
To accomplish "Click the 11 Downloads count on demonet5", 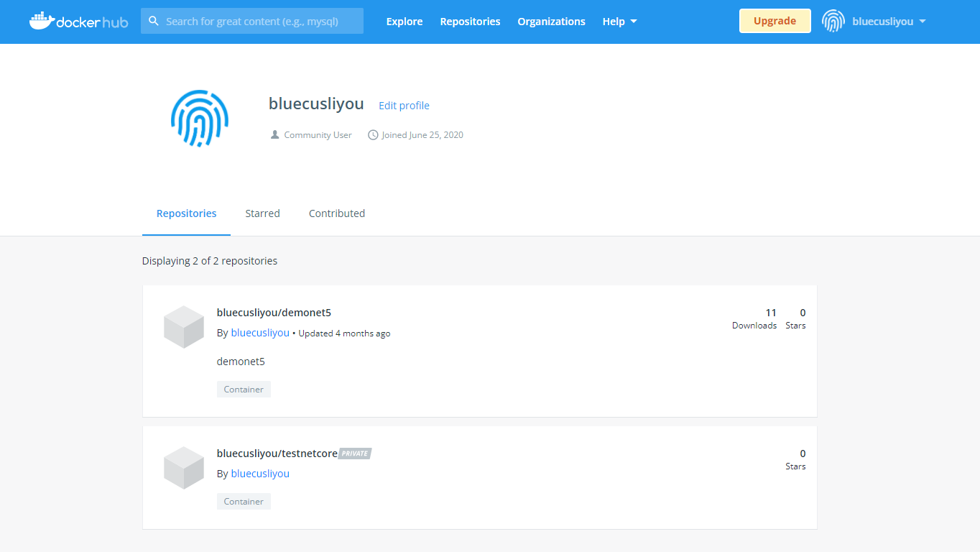I will 754,318.
